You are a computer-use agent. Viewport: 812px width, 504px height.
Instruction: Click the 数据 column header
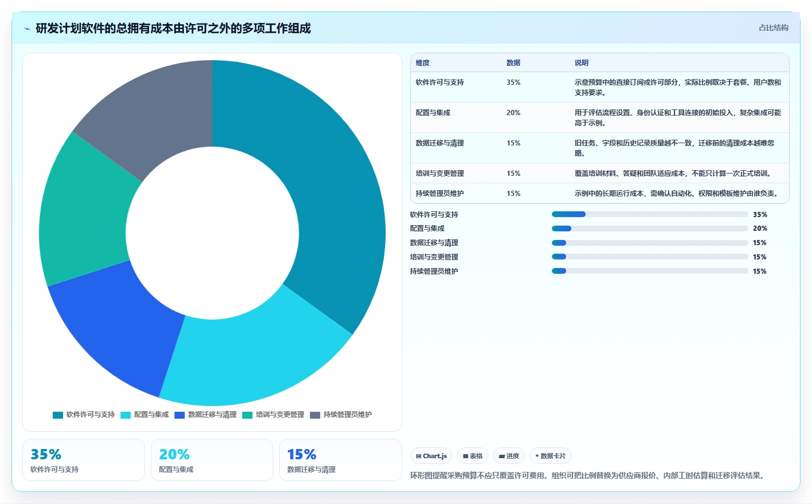(x=513, y=63)
